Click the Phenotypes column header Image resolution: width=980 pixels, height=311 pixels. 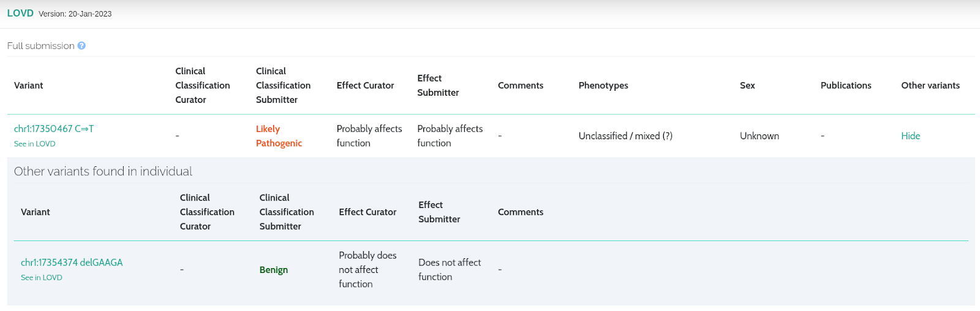[x=603, y=86]
